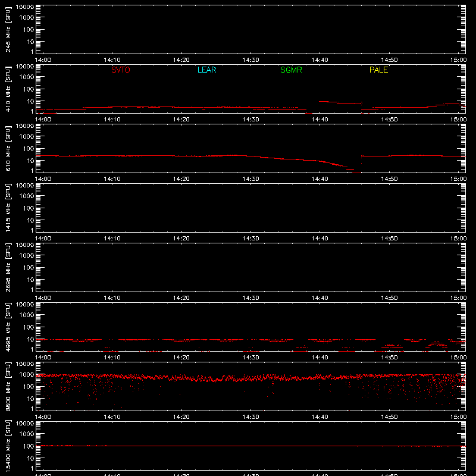476x476 pixels.
Task: Click 14:00 tick label under 245 MHz panel
Action: (43, 60)
